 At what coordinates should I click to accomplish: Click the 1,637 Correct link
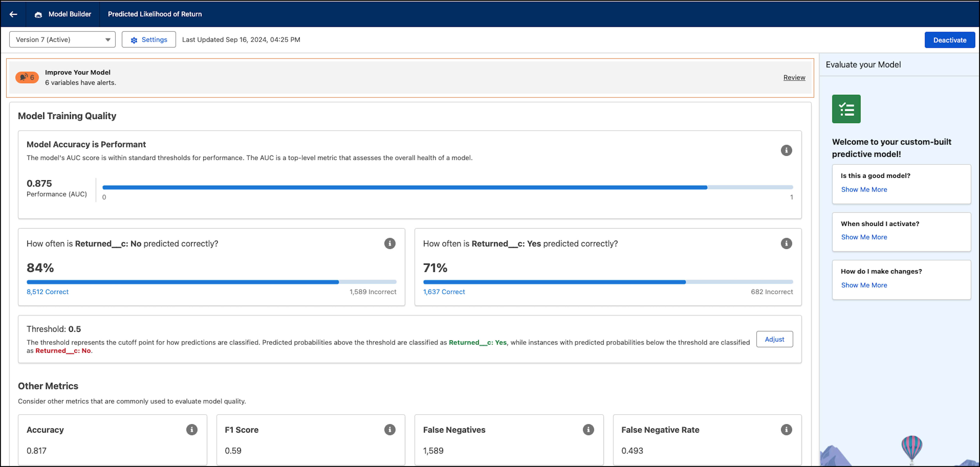point(444,292)
